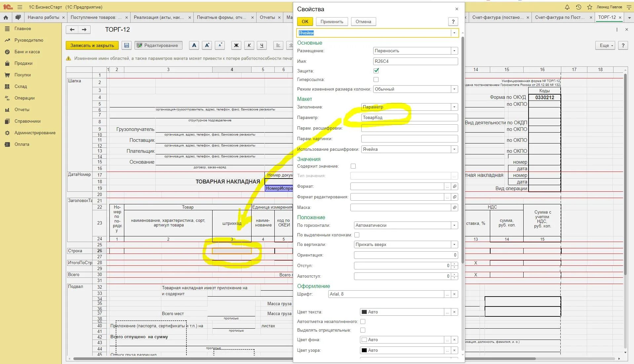Open the 1C main menu hamburger
Viewport: 634px width, 364px height.
point(20,7)
